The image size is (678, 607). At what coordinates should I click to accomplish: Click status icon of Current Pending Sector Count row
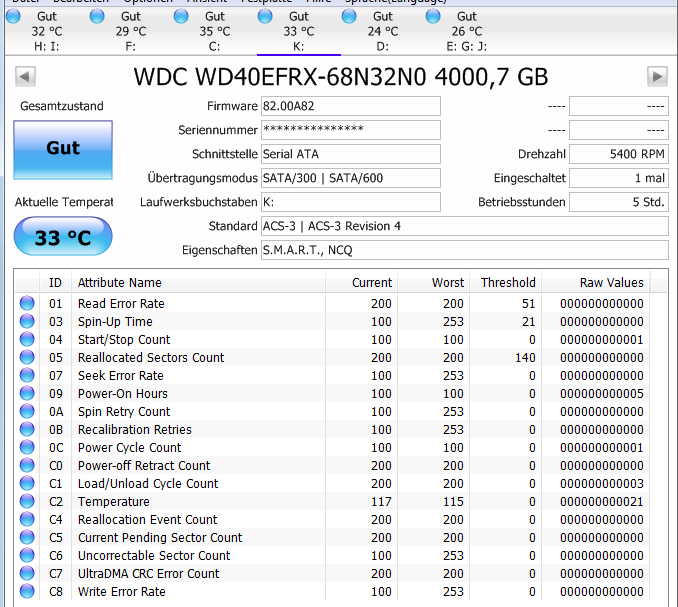click(27, 537)
